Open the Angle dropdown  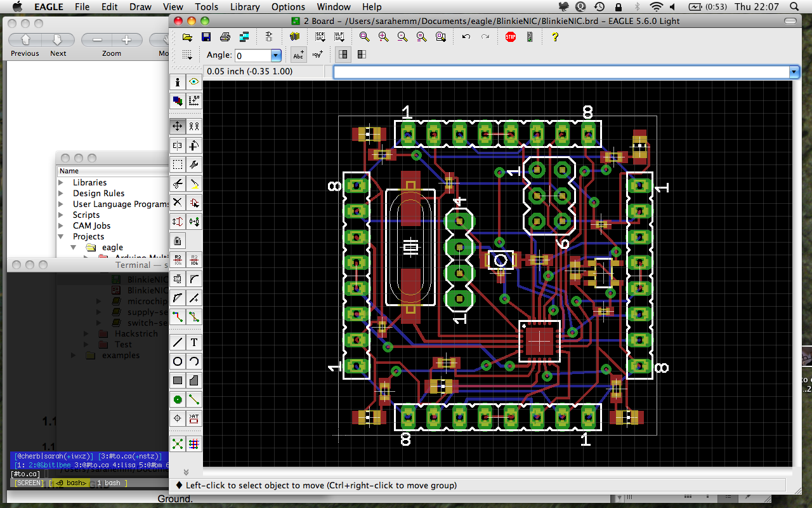coord(275,56)
